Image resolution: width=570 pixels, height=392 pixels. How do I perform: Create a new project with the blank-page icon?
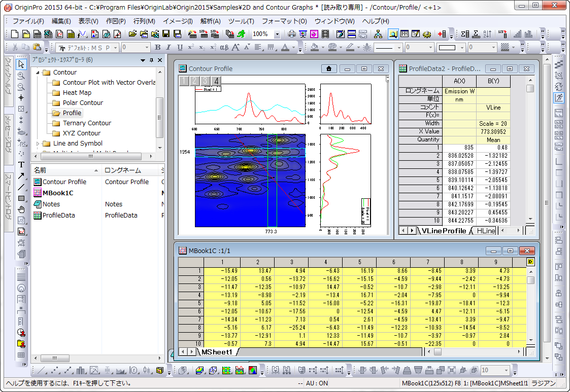coord(15,34)
